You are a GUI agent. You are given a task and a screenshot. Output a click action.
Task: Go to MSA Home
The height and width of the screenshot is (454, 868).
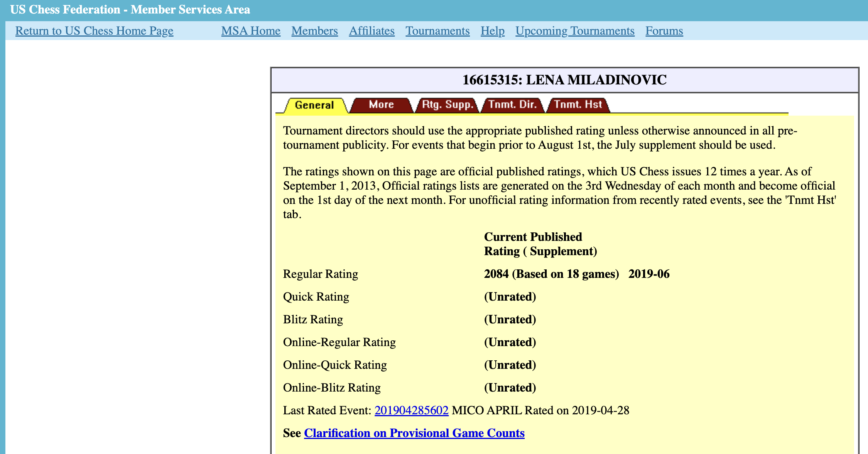point(251,31)
